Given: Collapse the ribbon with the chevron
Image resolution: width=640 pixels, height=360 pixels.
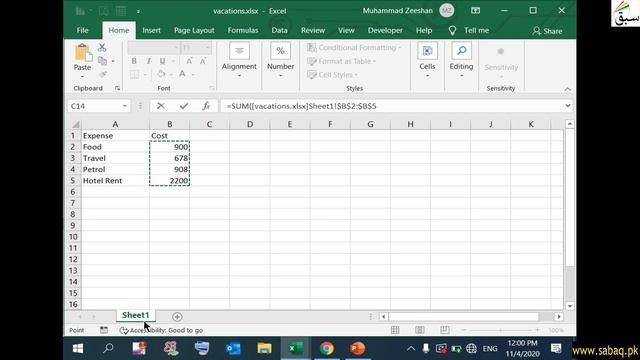Looking at the screenshot, I should click(567, 89).
